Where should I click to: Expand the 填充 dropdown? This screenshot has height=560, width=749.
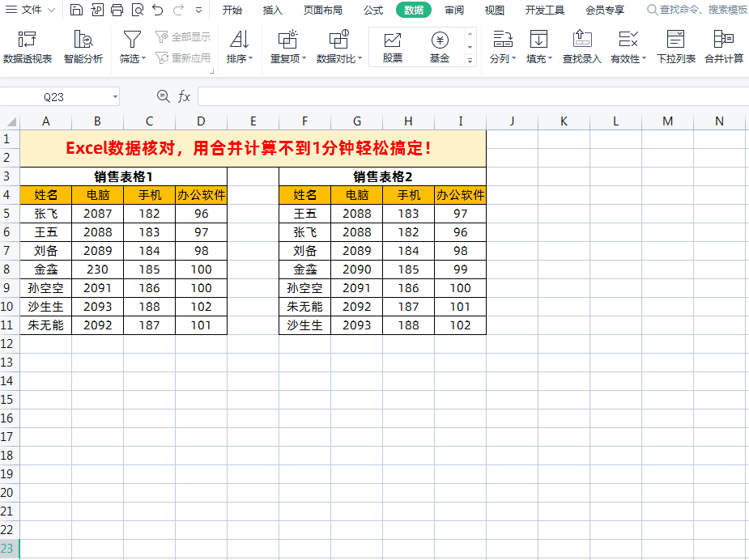pyautogui.click(x=551, y=58)
